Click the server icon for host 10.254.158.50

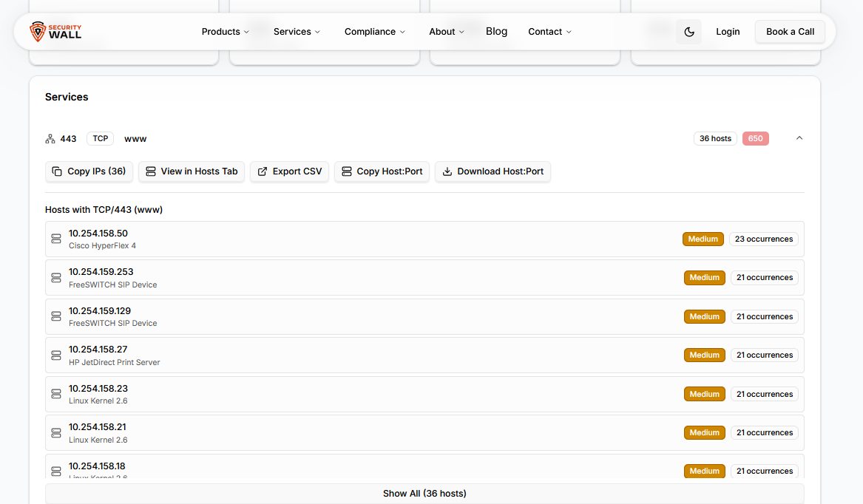click(56, 239)
